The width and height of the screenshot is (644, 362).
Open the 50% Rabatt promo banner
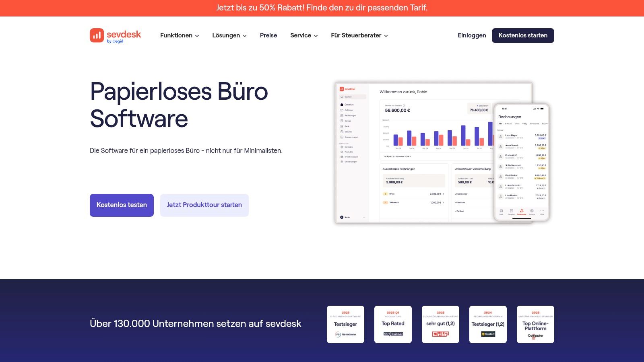pyautogui.click(x=322, y=8)
